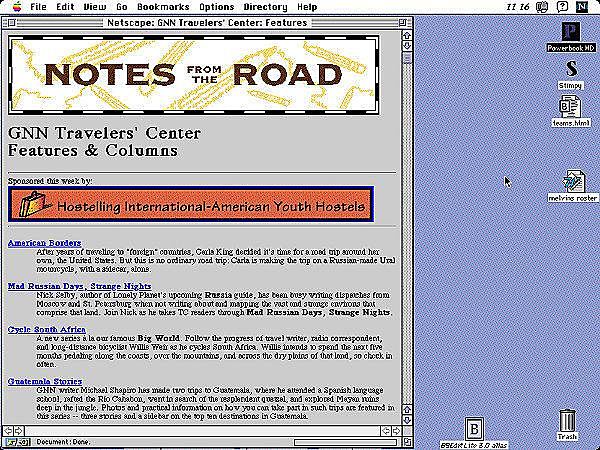The height and width of the screenshot is (450, 600).
Task: Click the Balloon Help question mark icon
Action: [x=562, y=7]
